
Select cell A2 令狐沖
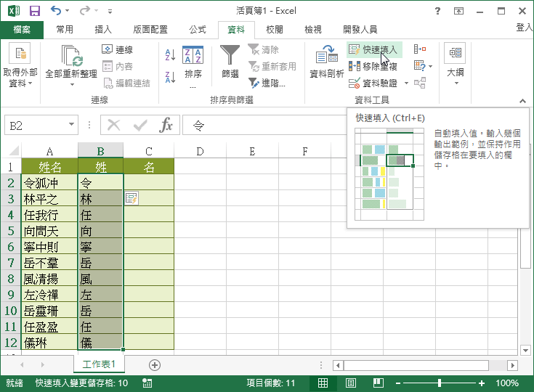(x=49, y=183)
